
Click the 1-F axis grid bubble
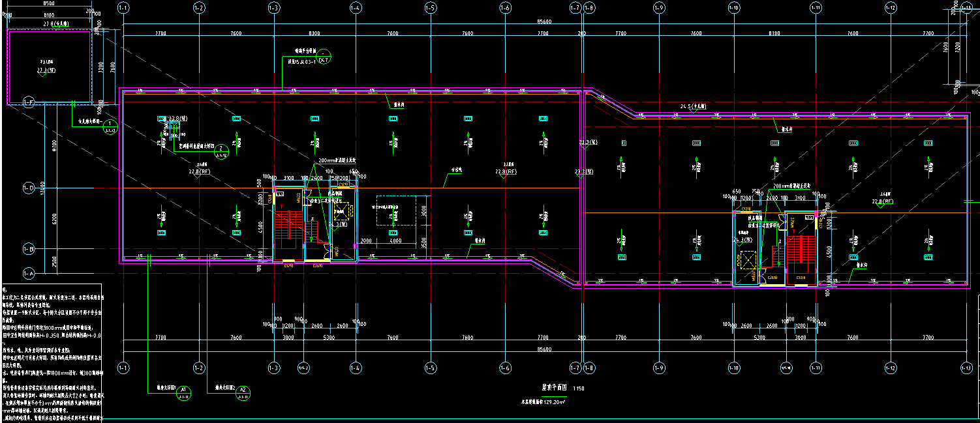point(28,102)
